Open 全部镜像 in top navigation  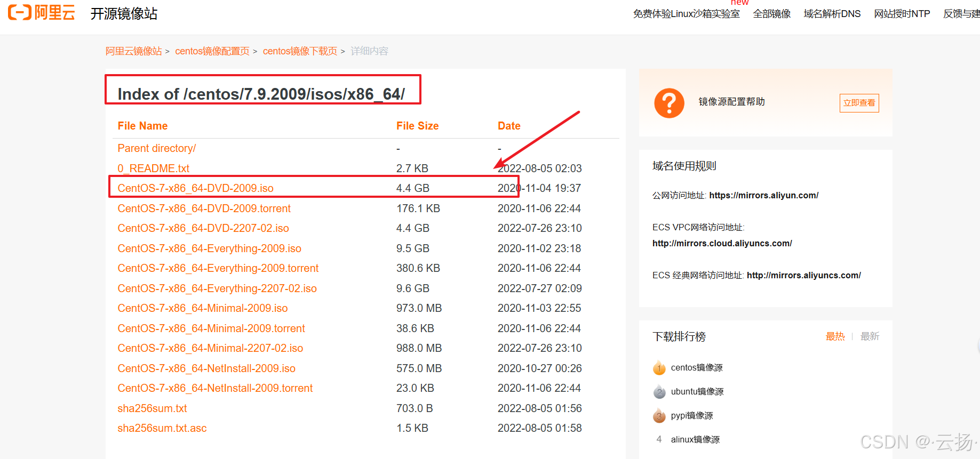771,14
